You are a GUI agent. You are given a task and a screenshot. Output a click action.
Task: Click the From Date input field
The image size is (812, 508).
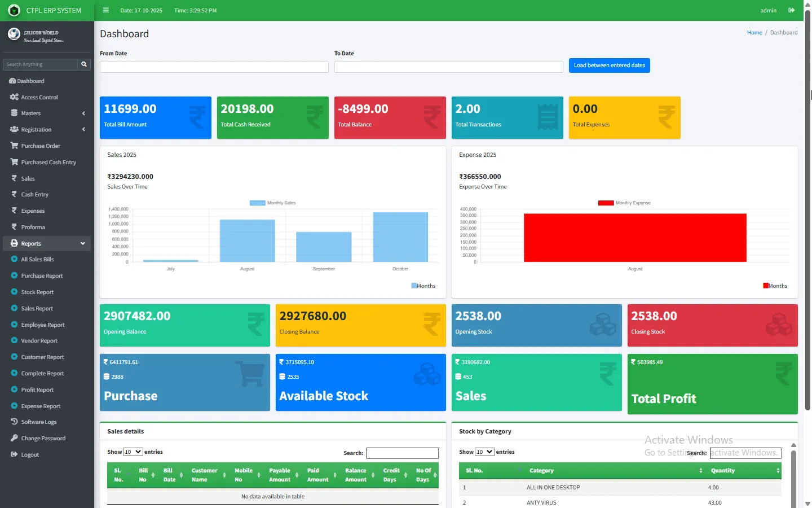pos(214,67)
